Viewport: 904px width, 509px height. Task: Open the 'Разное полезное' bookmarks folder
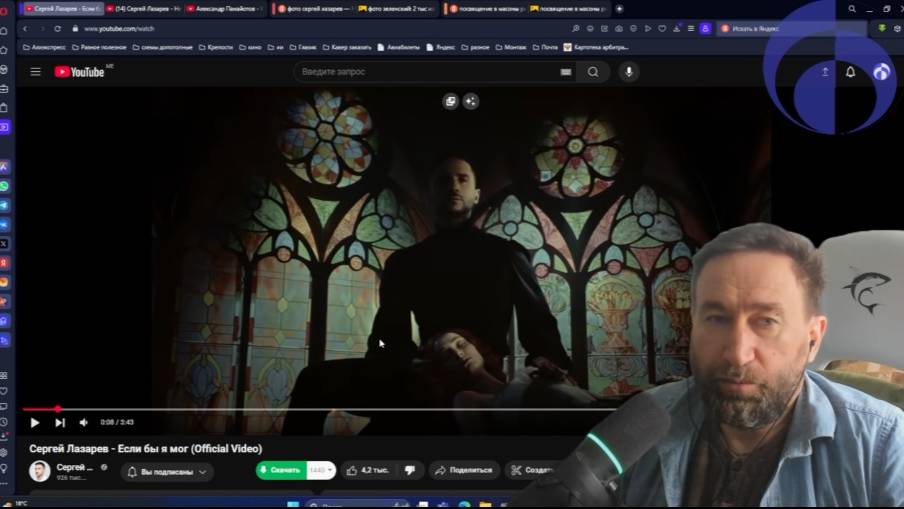pyautogui.click(x=99, y=47)
